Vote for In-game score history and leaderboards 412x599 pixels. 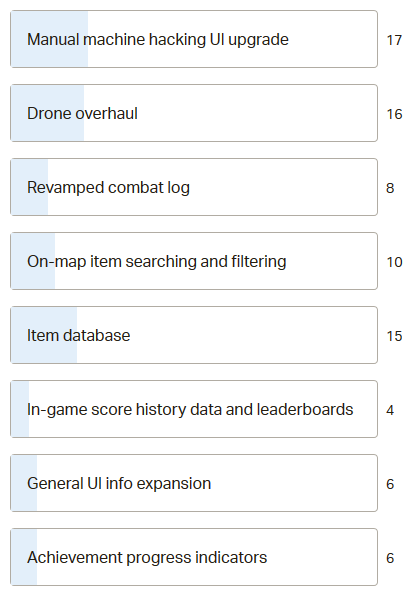(x=194, y=409)
